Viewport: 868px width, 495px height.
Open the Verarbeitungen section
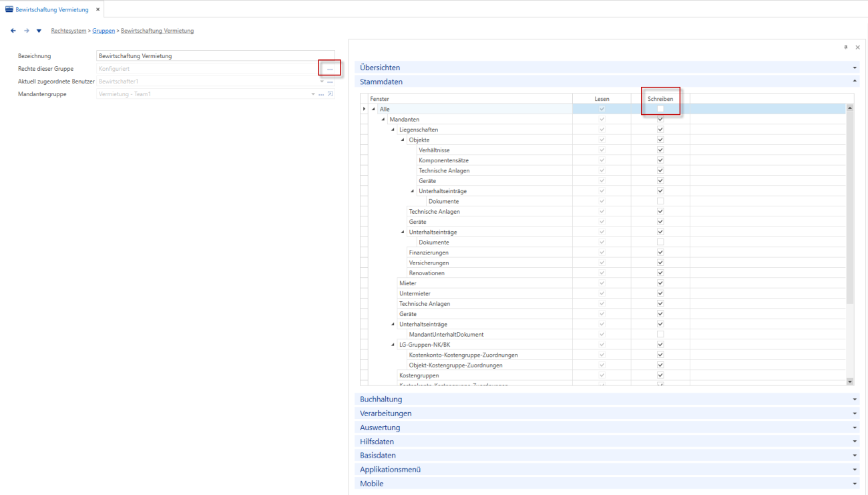(x=608, y=414)
